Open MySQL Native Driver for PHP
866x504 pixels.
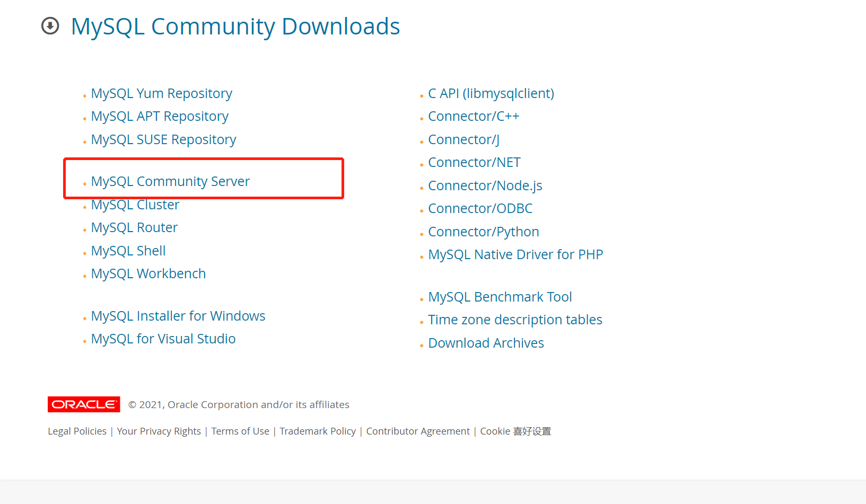click(515, 254)
